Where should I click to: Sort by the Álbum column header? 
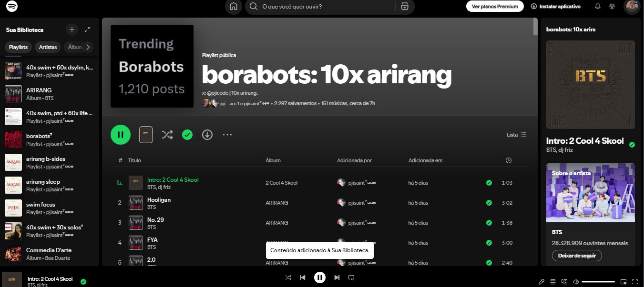coord(273,160)
